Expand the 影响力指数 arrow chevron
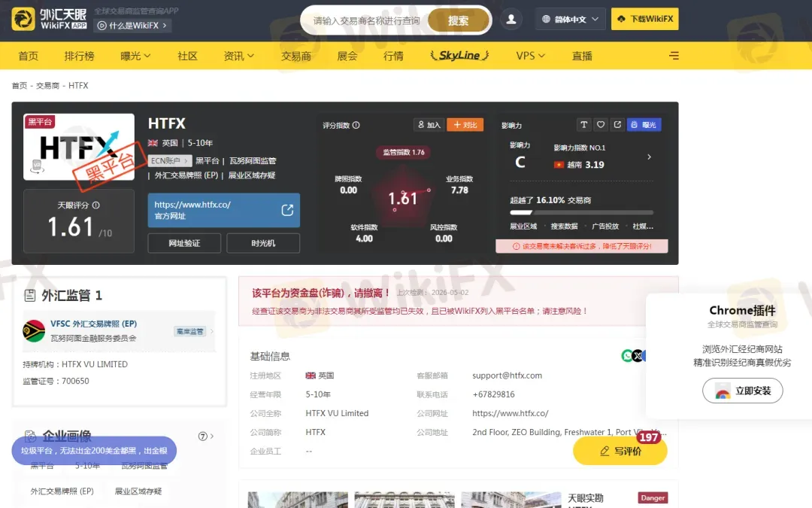 click(x=649, y=157)
